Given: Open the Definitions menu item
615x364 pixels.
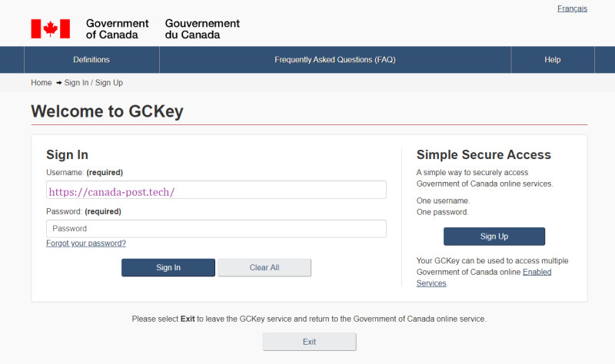Looking at the screenshot, I should coord(91,60).
